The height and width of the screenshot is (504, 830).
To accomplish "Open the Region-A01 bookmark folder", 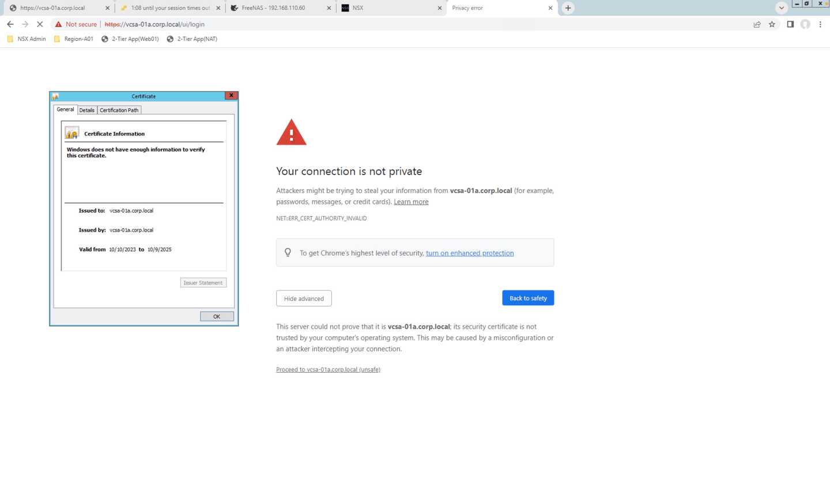I will click(x=73, y=39).
